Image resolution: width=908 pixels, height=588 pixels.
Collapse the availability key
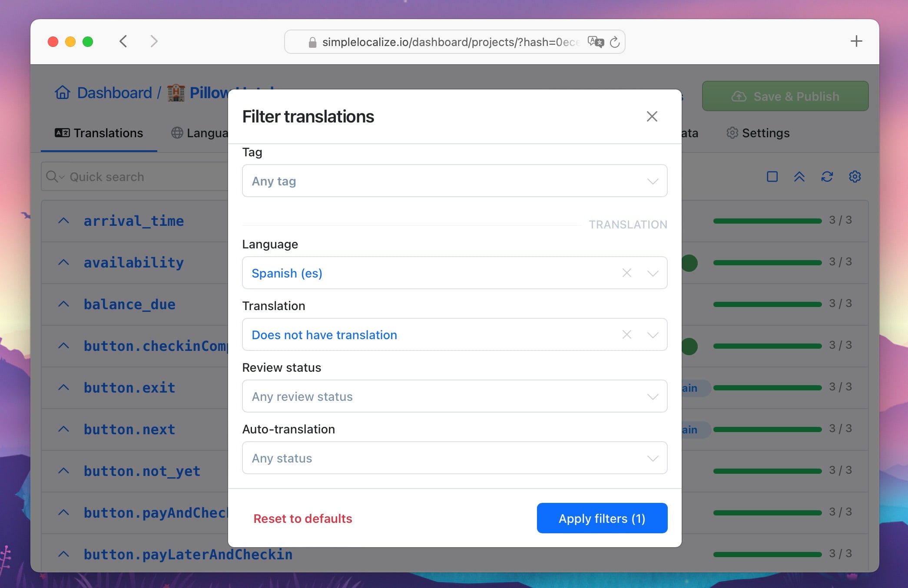coord(63,262)
